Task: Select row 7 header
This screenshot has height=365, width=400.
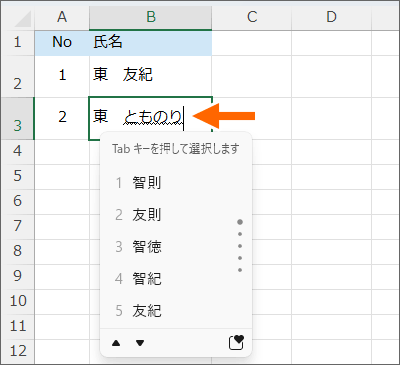Action: [x=17, y=227]
